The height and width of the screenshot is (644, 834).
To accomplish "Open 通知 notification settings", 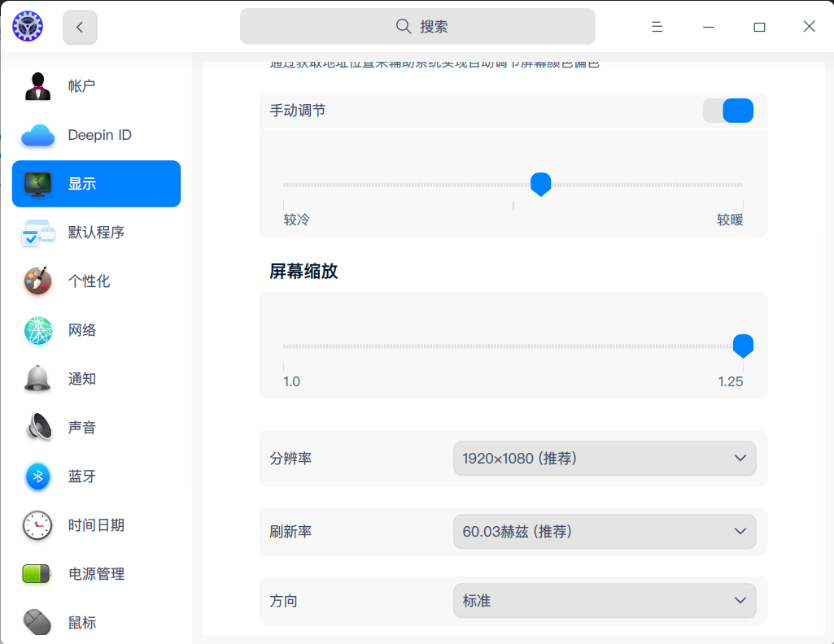I will [x=96, y=379].
